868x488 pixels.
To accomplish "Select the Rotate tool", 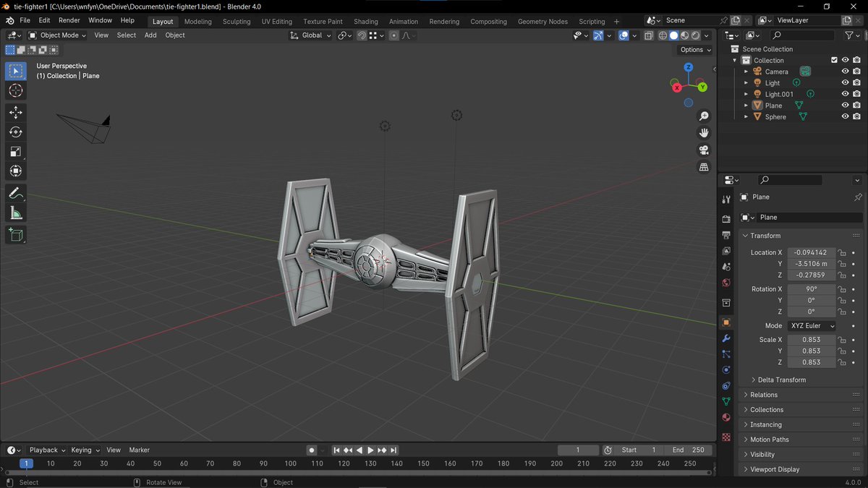I will pyautogui.click(x=16, y=132).
